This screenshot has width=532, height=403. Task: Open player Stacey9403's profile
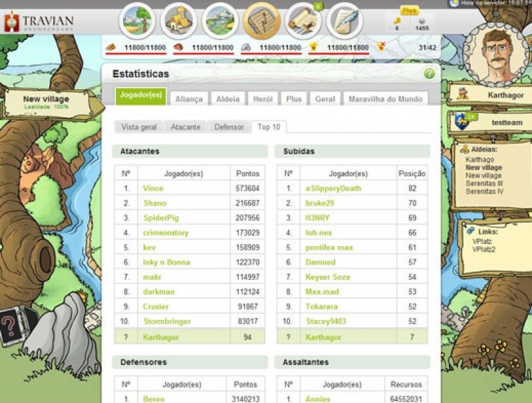point(326,321)
